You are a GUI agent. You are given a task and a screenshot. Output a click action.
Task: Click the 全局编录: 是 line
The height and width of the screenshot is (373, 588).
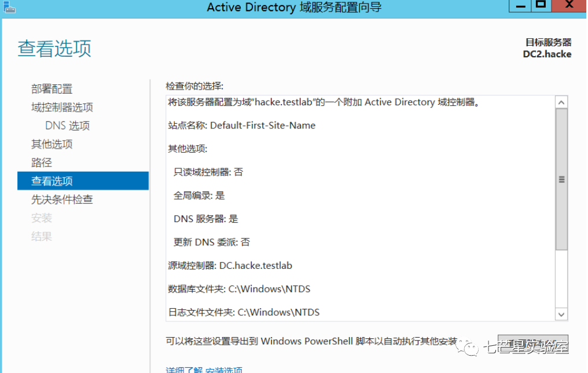pos(199,195)
